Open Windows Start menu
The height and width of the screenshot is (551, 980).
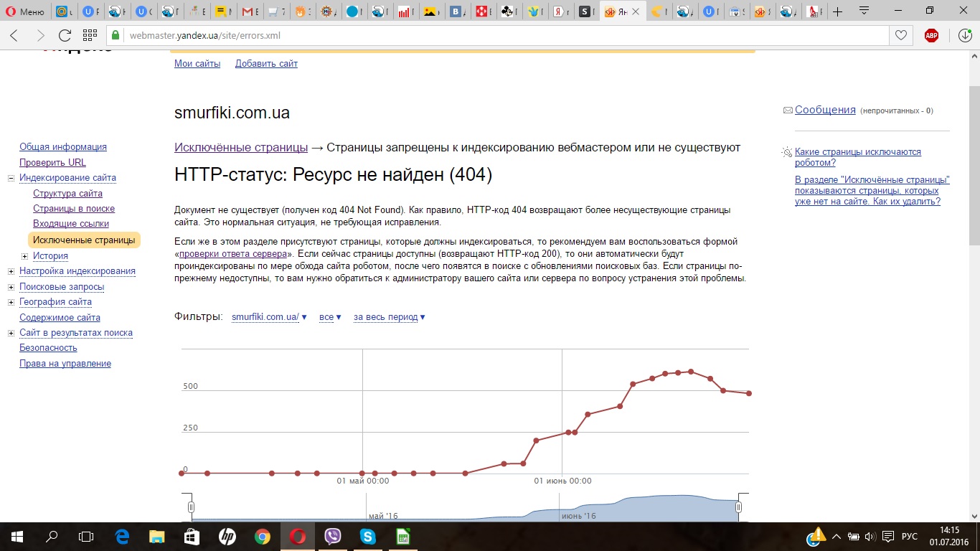point(17,536)
